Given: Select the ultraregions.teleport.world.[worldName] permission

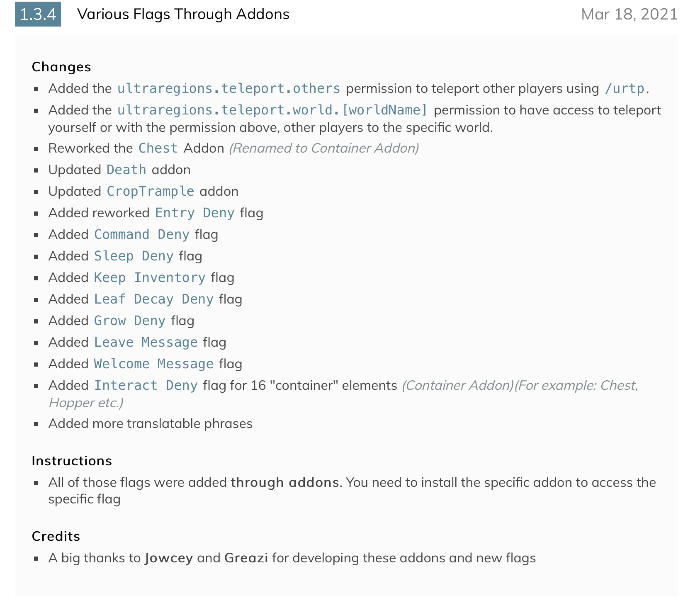Looking at the screenshot, I should [272, 110].
